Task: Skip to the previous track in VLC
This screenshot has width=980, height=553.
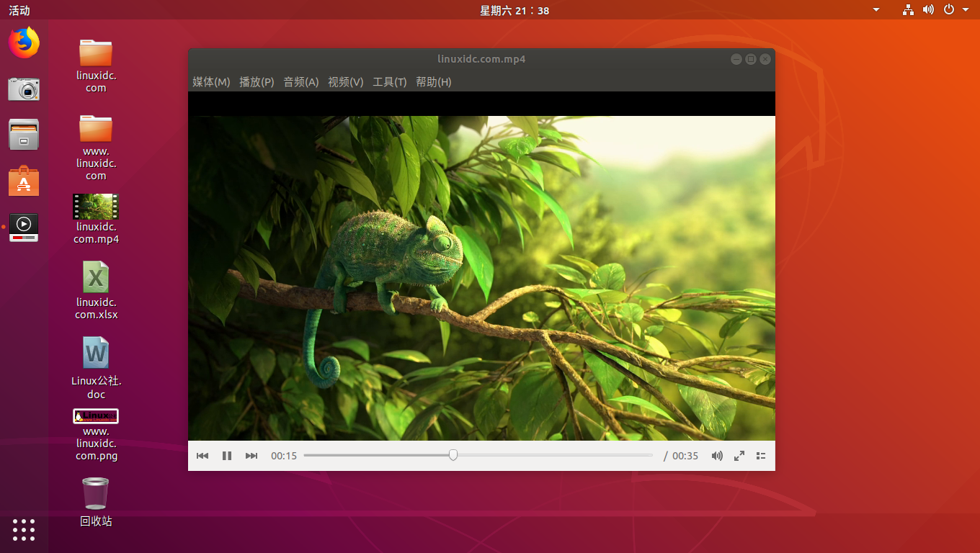Action: click(202, 456)
